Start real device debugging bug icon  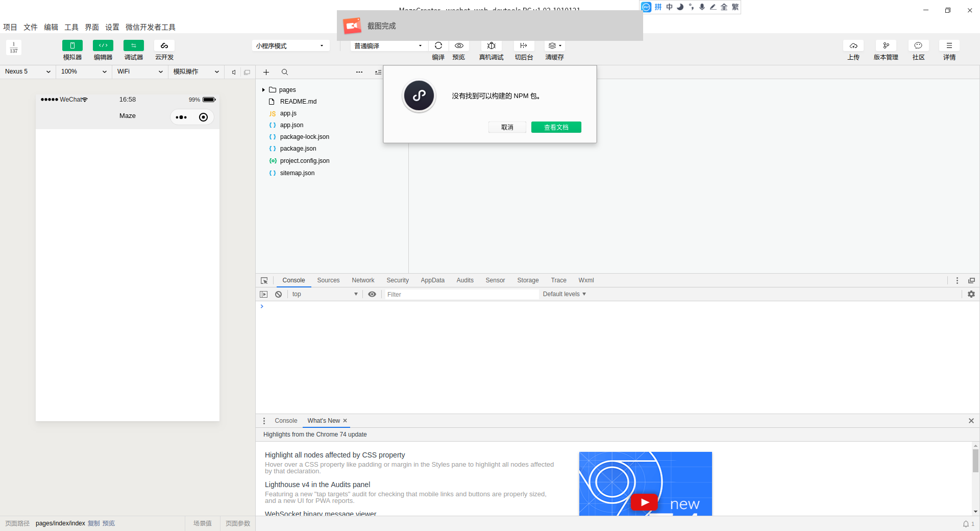pyautogui.click(x=491, y=45)
